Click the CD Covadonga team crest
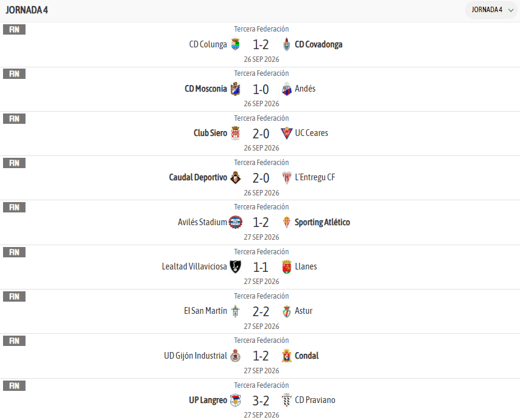The image size is (520, 420). click(x=287, y=44)
